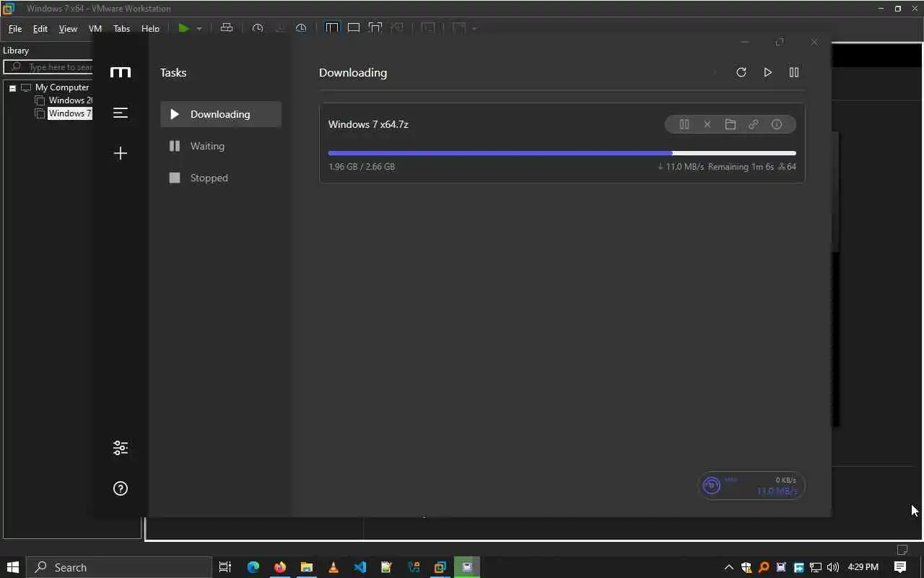This screenshot has height=578, width=924.
Task: Open Visual Studio Code from taskbar
Action: click(360, 567)
